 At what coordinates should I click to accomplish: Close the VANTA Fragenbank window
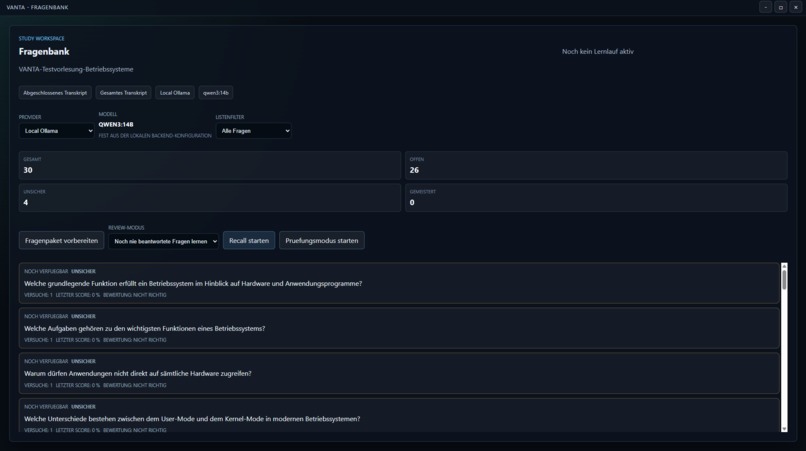click(796, 7)
